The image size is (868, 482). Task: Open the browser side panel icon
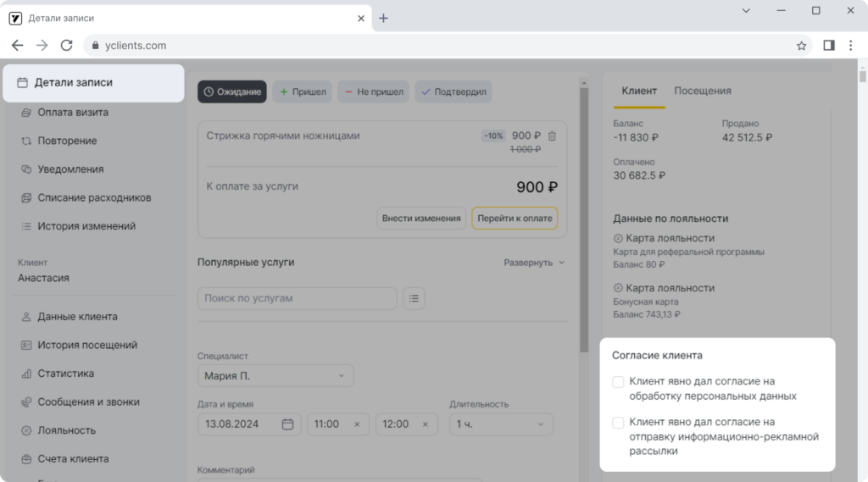(829, 46)
